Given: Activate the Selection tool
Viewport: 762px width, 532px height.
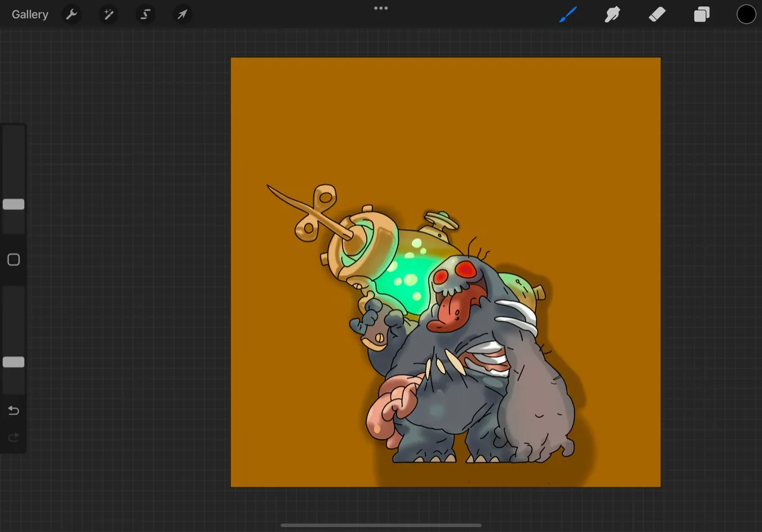Looking at the screenshot, I should (x=145, y=14).
